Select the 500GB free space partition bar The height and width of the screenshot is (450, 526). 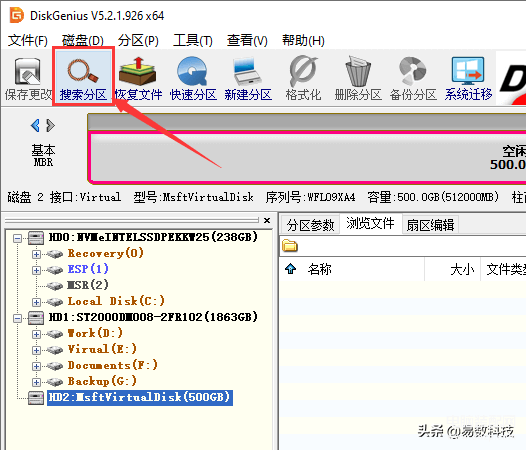point(308,158)
